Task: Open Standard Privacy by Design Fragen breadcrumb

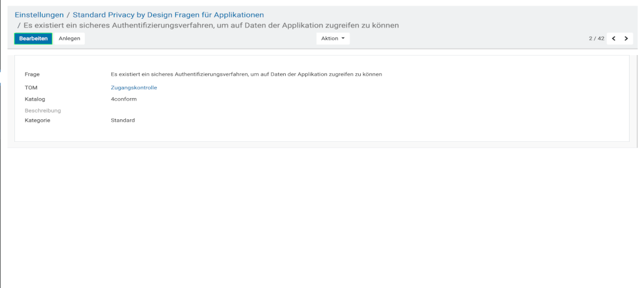Action: pyautogui.click(x=168, y=14)
